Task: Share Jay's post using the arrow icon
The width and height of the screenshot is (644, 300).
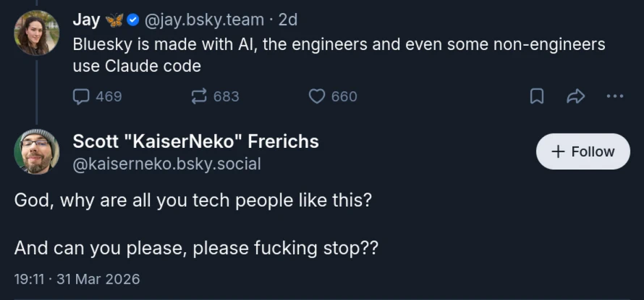Action: click(x=575, y=96)
